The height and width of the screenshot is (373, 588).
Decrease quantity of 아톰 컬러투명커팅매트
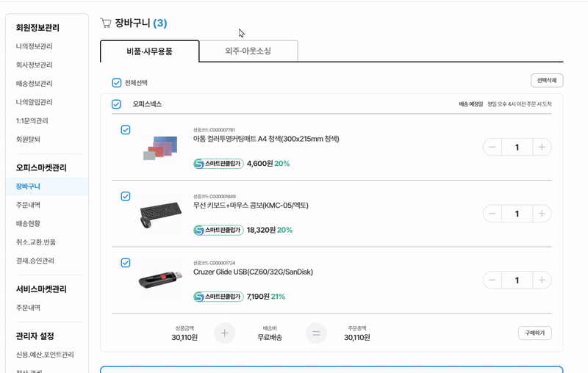pyautogui.click(x=492, y=148)
